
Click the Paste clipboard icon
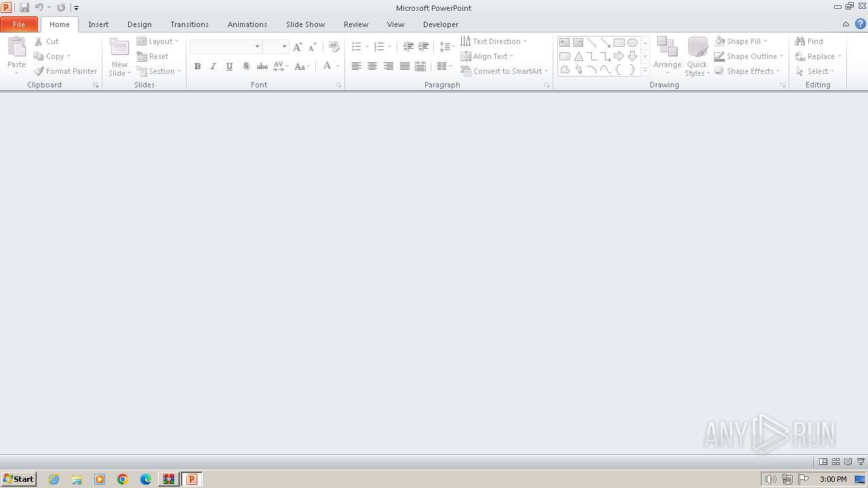pyautogui.click(x=16, y=47)
